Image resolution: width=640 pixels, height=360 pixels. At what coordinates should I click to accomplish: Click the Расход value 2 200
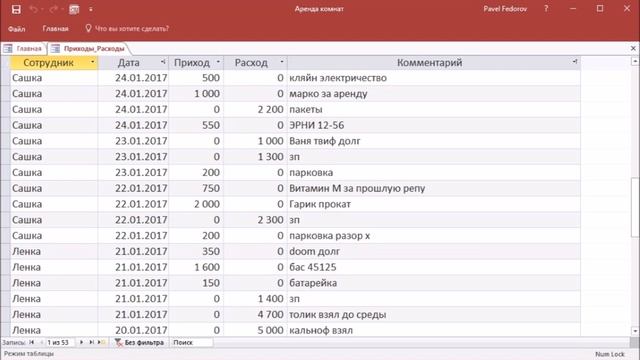[x=256, y=109]
